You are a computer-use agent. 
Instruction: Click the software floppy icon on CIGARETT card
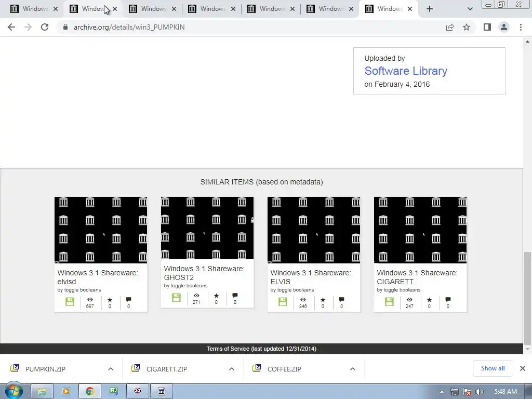[x=389, y=302]
